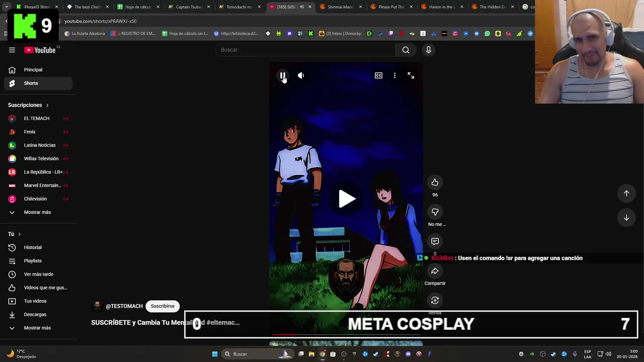
Task: Open Videos que me gustan
Action: [x=38, y=288]
